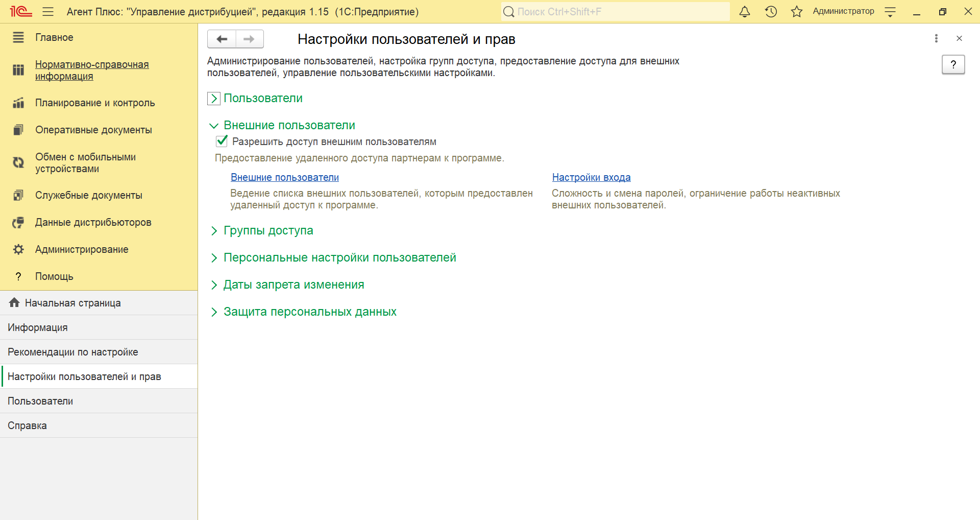Open Планирование и контроль section
Screen dimensions: 980x520
[99, 103]
